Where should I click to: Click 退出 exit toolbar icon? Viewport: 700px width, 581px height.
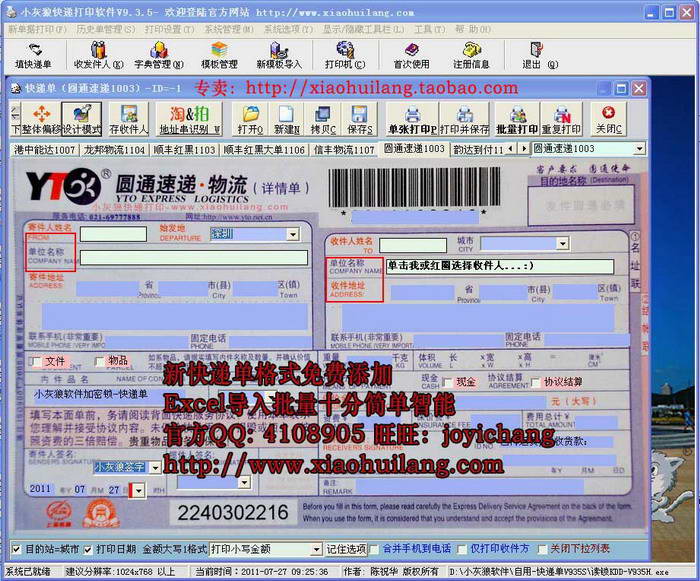[540, 56]
